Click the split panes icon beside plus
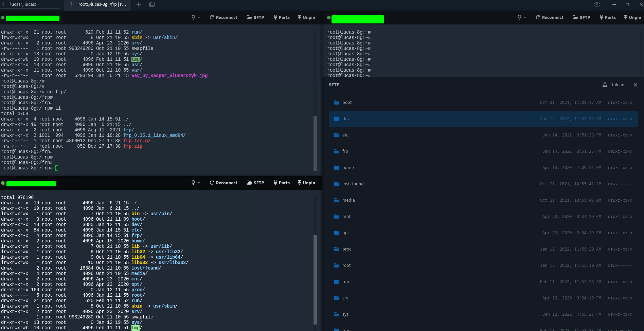 pyautogui.click(x=152, y=4)
